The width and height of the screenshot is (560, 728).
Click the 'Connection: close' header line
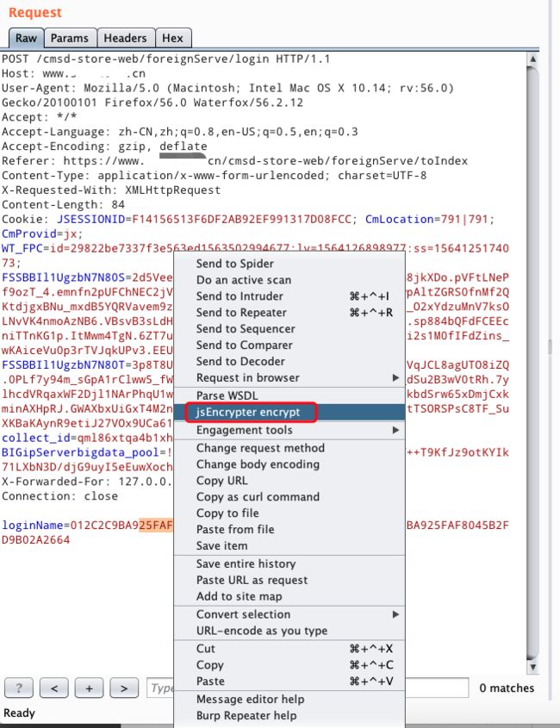coord(60,496)
